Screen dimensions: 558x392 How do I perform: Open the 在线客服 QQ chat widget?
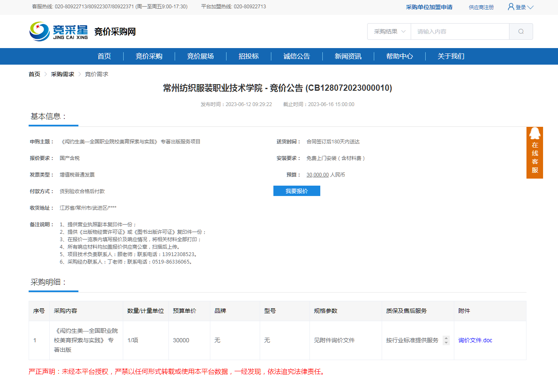534,152
